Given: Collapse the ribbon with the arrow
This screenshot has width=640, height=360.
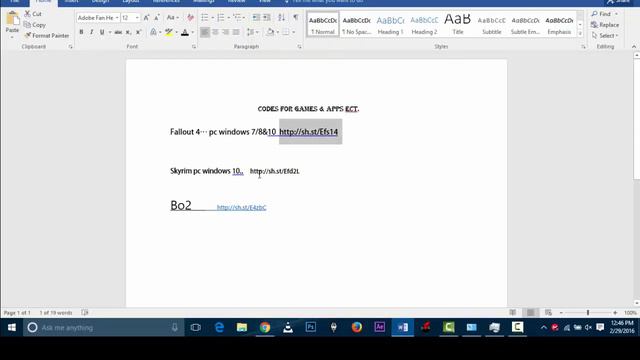Looking at the screenshot, I should [634, 47].
